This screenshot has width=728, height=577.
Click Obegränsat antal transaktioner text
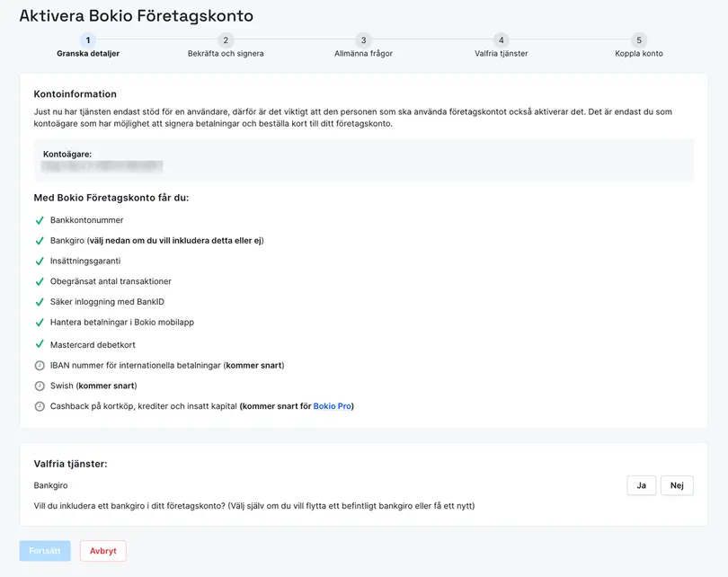(x=111, y=281)
